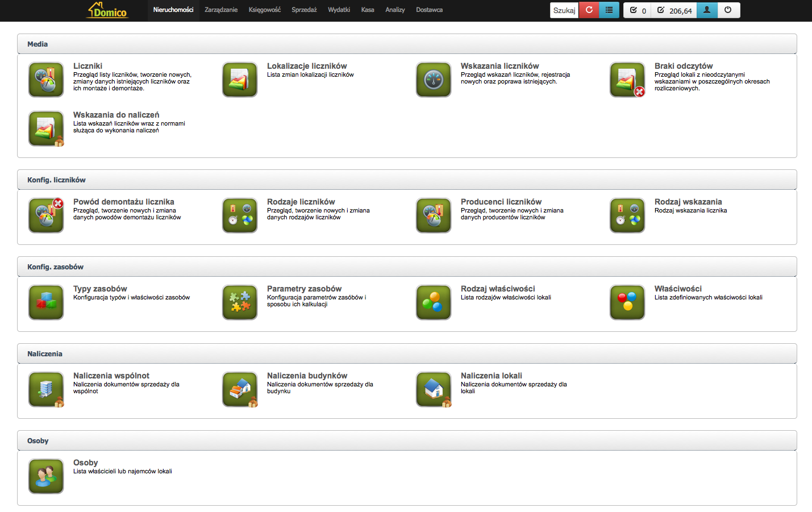Open the Księgowość menu
Viewport: 812px width, 512px height.
point(265,10)
